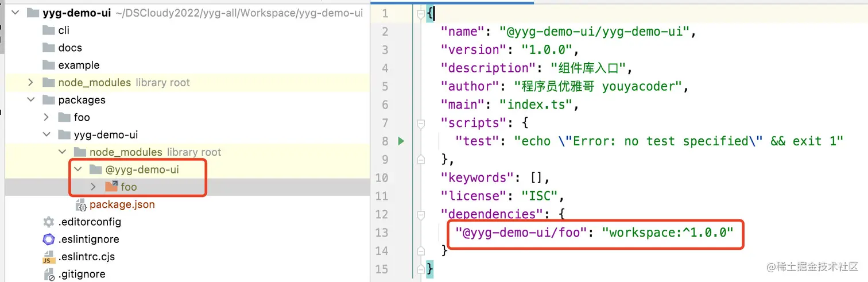
Task: Click line number 5 in the gutter
Action: click(x=385, y=86)
